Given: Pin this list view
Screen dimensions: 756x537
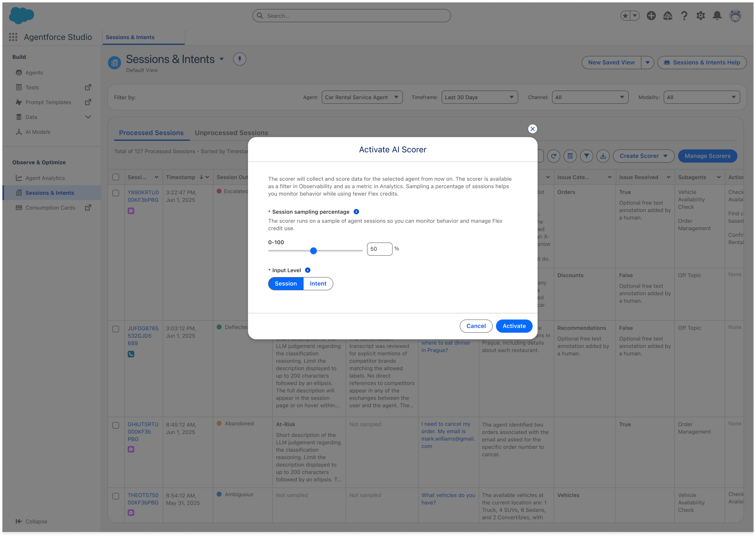Looking at the screenshot, I should (x=240, y=59).
